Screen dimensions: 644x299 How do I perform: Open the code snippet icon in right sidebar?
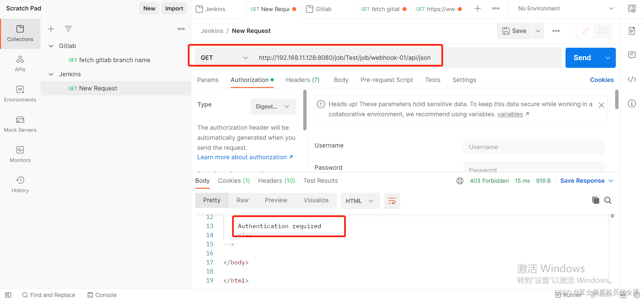click(632, 79)
